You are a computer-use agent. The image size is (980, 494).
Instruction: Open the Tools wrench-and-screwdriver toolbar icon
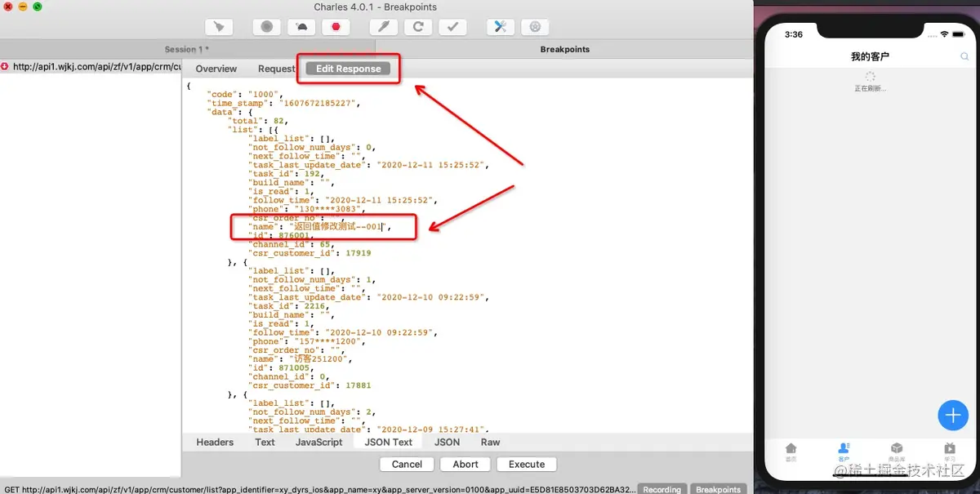tap(501, 27)
